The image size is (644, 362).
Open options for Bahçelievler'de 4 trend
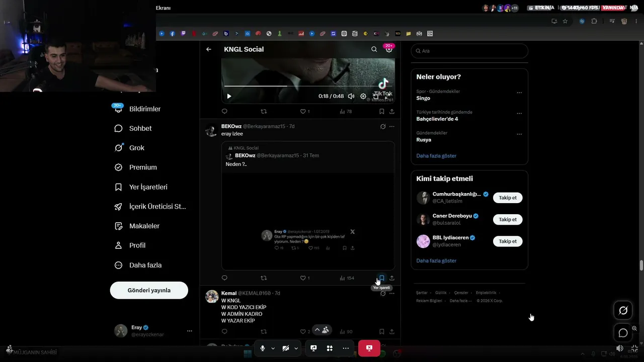click(x=519, y=113)
